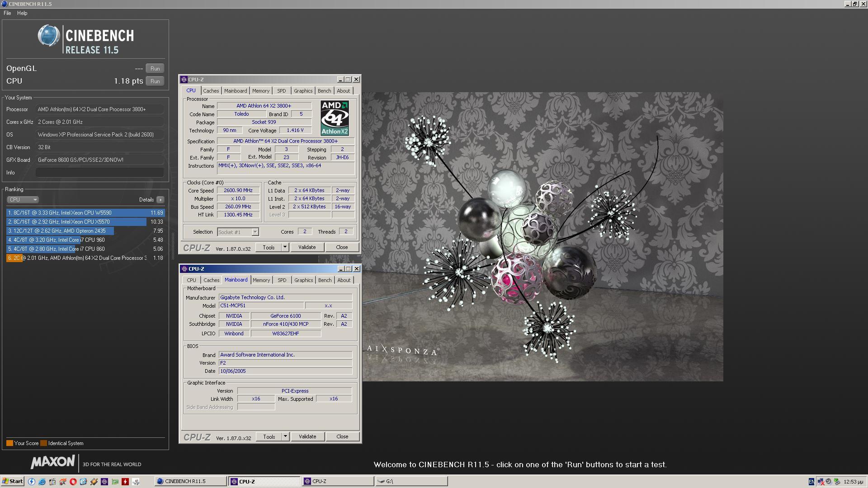The height and width of the screenshot is (488, 868).
Task: Click the red lightning bolt quick launch icon
Action: point(125,482)
